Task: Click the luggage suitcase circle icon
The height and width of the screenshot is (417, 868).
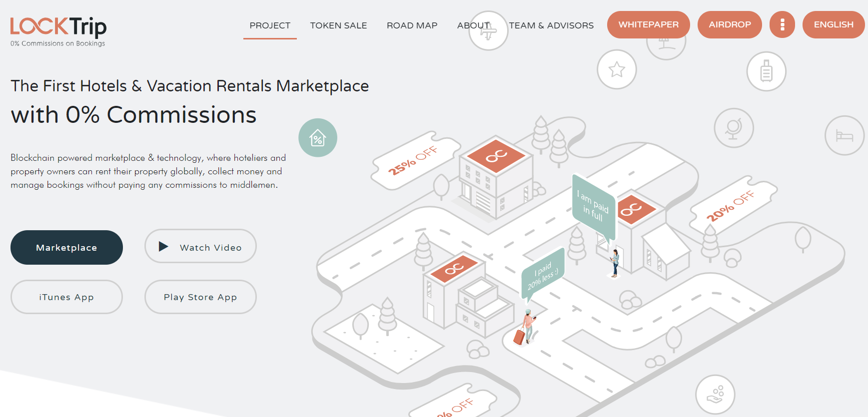Action: tap(766, 71)
